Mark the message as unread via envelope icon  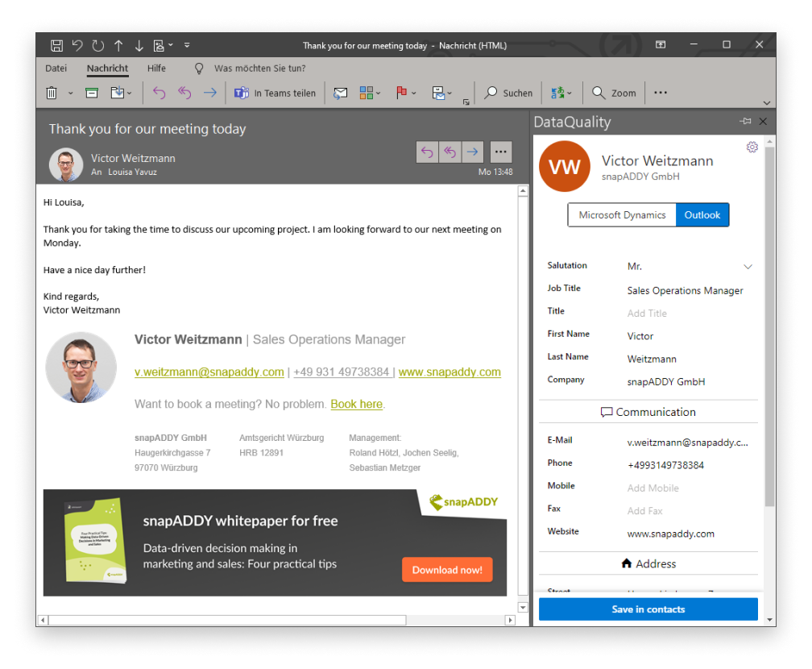point(339,93)
